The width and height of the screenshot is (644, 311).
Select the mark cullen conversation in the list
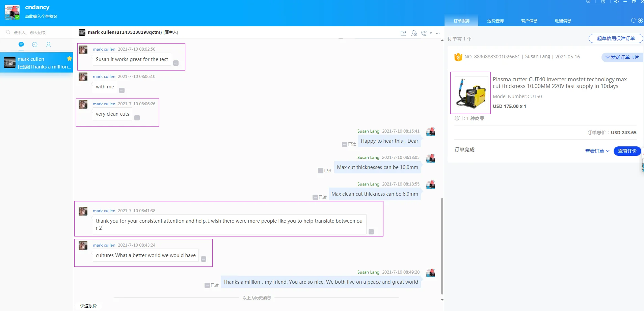tap(36, 62)
